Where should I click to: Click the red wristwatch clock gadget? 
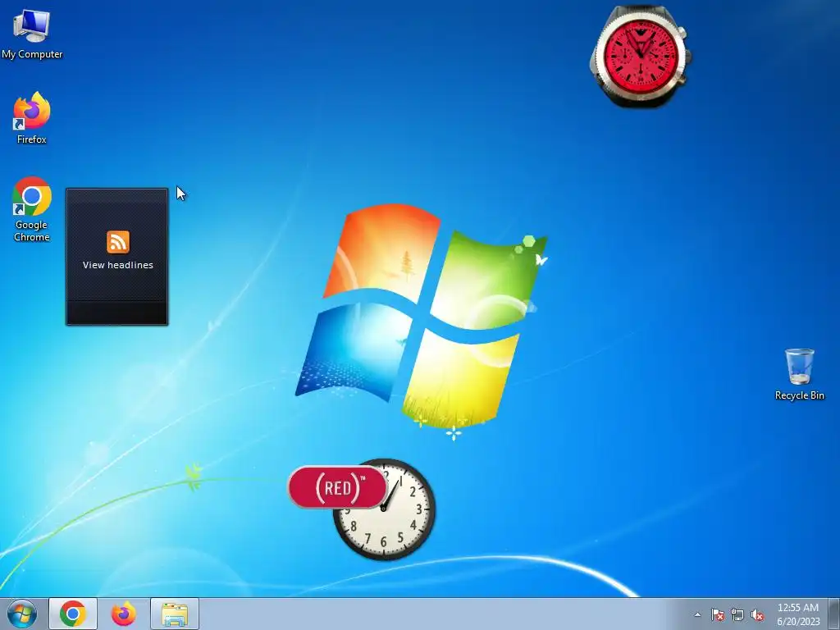tap(641, 57)
